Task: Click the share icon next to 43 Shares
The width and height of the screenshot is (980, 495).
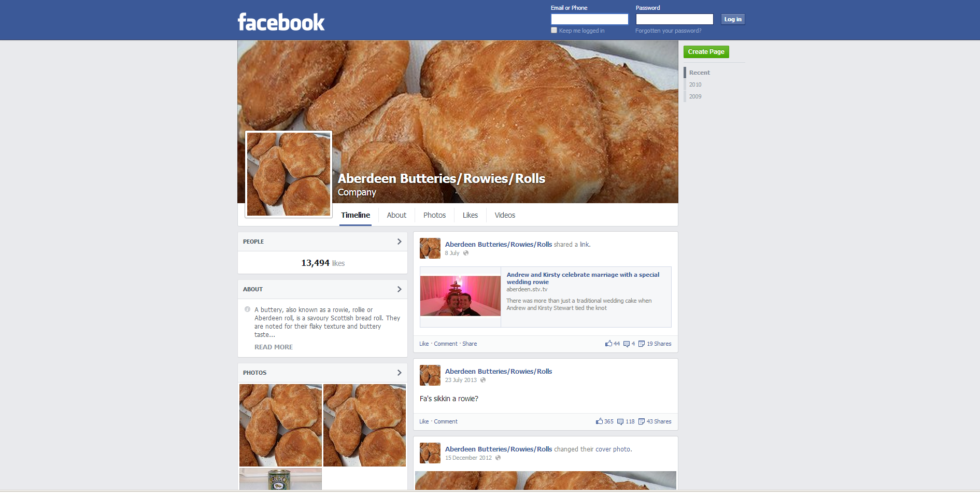Action: pyautogui.click(x=642, y=421)
